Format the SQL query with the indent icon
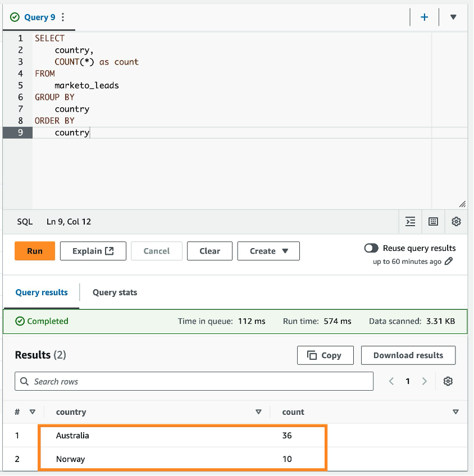474x476 pixels. [410, 221]
